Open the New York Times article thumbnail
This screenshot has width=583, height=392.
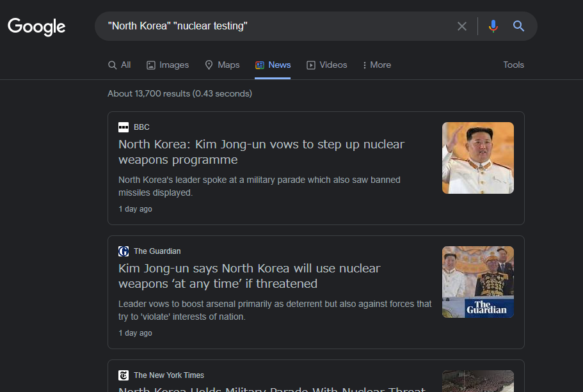[x=478, y=381]
